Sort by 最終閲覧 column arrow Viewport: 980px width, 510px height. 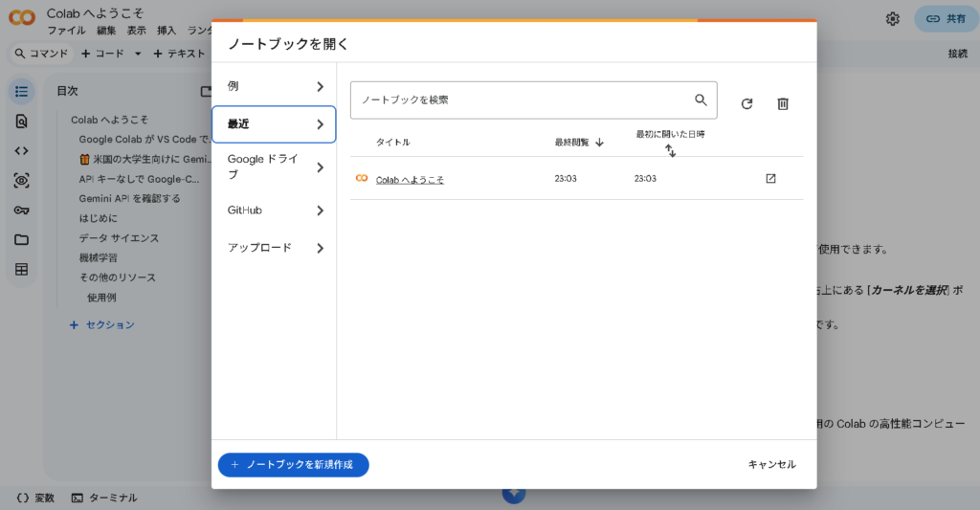[x=599, y=143]
